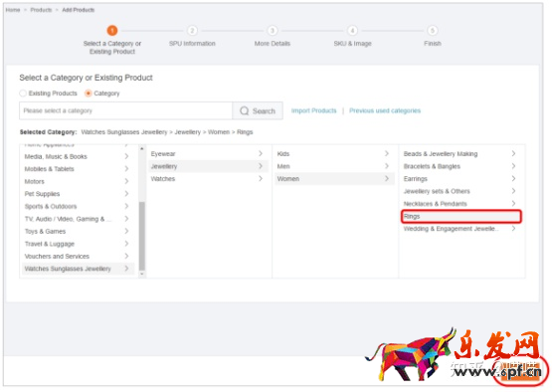
Task: Select Rings in the jewellery list
Action: point(461,216)
